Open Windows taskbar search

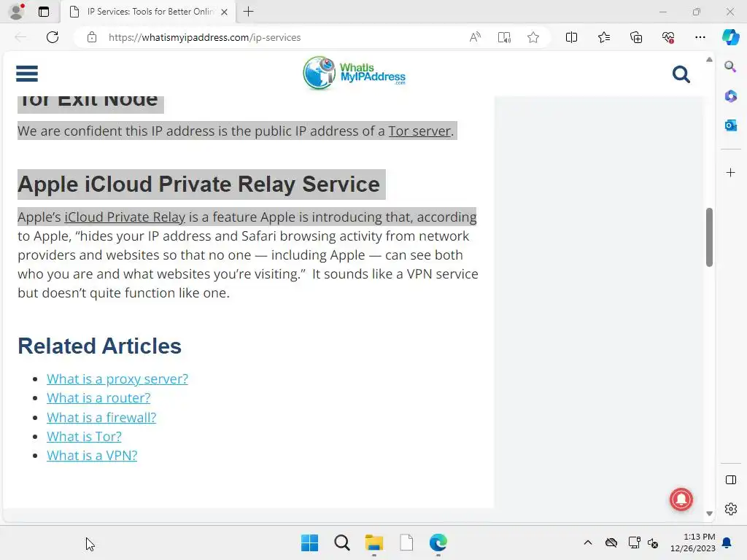tap(341, 542)
